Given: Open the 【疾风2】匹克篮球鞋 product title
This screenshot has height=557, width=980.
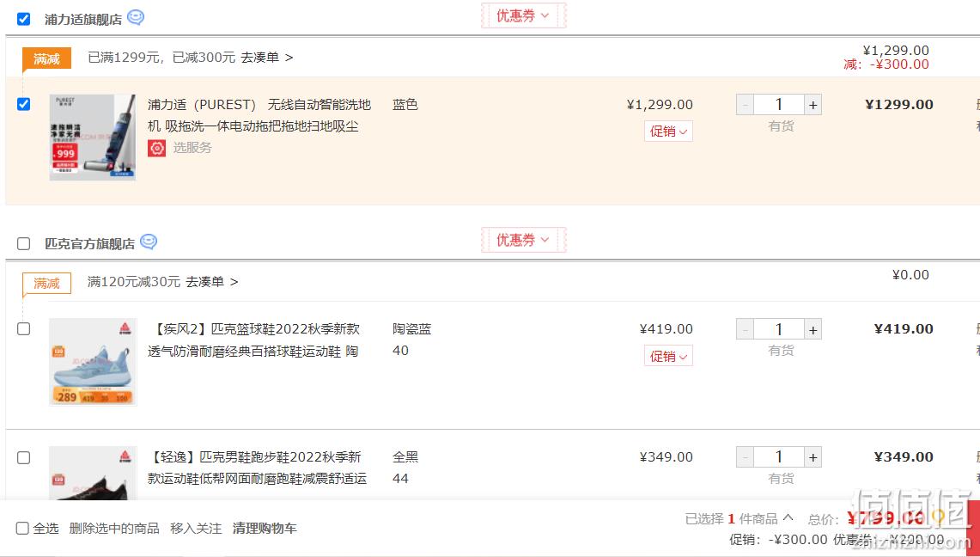Looking at the screenshot, I should [x=253, y=340].
